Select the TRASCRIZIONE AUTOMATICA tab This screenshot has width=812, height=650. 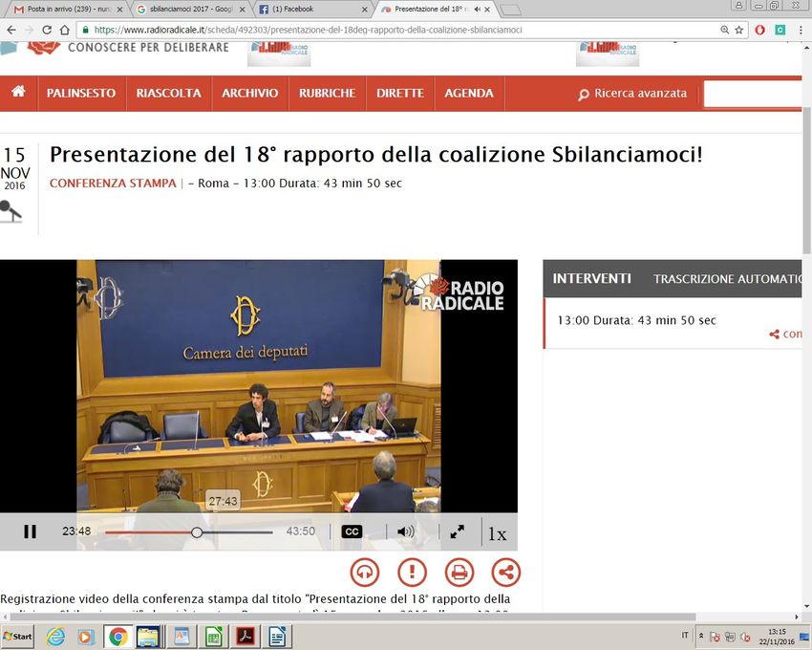[x=726, y=279]
